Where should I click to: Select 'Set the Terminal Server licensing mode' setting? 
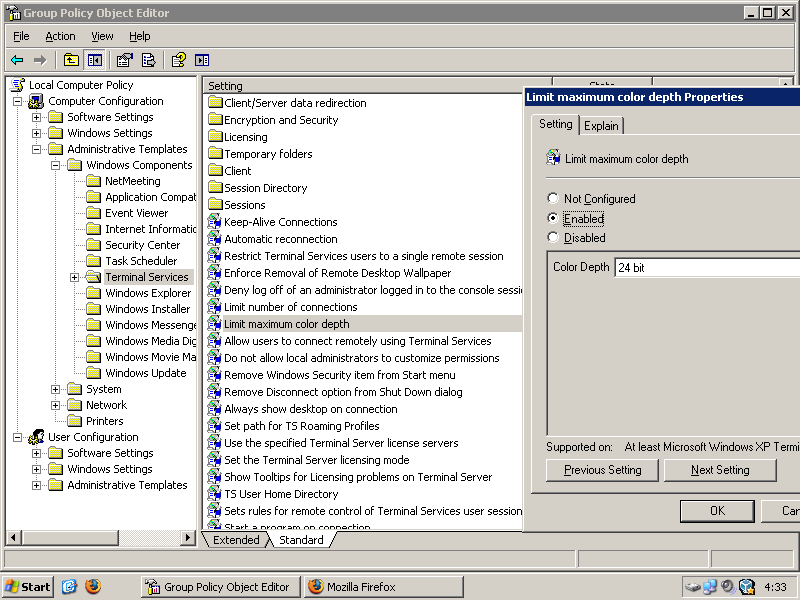point(316,460)
